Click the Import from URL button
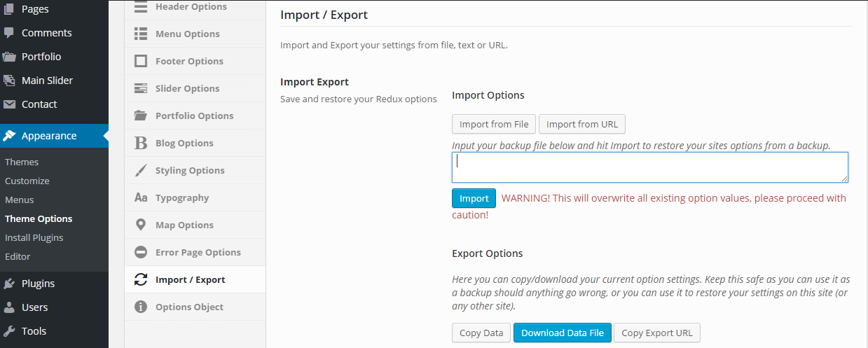 point(582,124)
